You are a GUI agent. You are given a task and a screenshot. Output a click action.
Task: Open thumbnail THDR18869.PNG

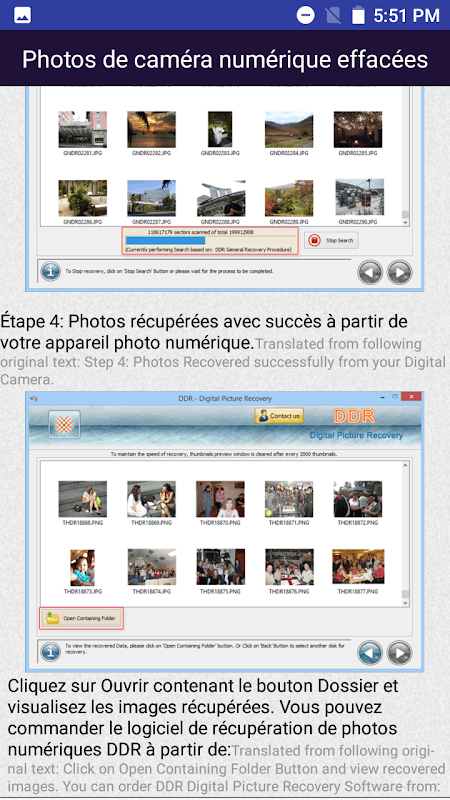[x=151, y=499]
